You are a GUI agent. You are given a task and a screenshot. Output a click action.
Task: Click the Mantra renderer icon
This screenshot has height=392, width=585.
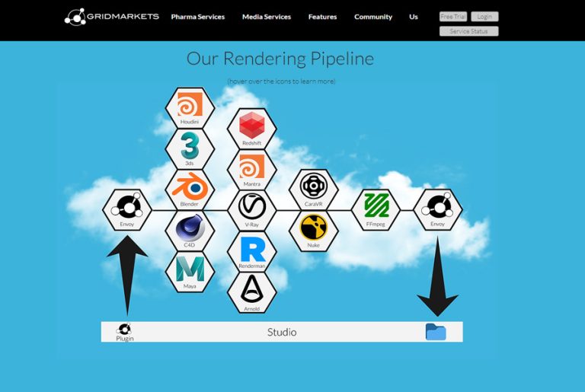251,167
